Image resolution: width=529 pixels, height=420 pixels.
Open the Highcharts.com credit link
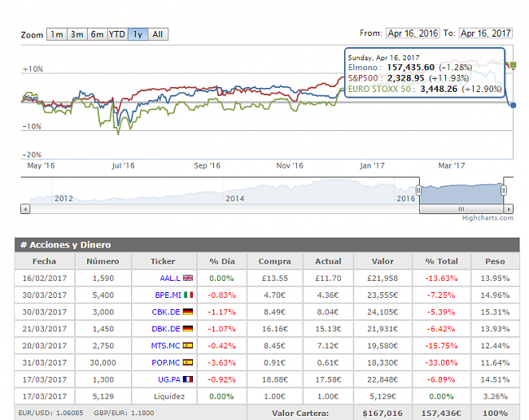tap(487, 218)
